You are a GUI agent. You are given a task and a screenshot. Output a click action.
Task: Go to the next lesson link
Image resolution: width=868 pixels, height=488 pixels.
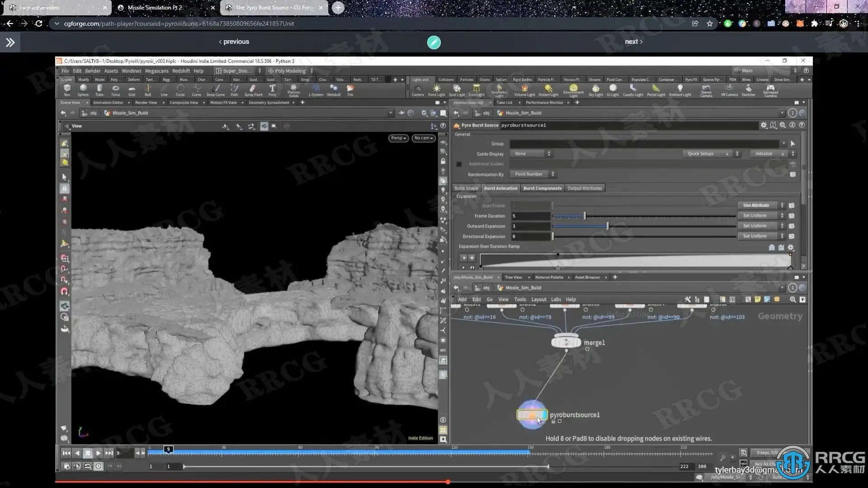(633, 42)
